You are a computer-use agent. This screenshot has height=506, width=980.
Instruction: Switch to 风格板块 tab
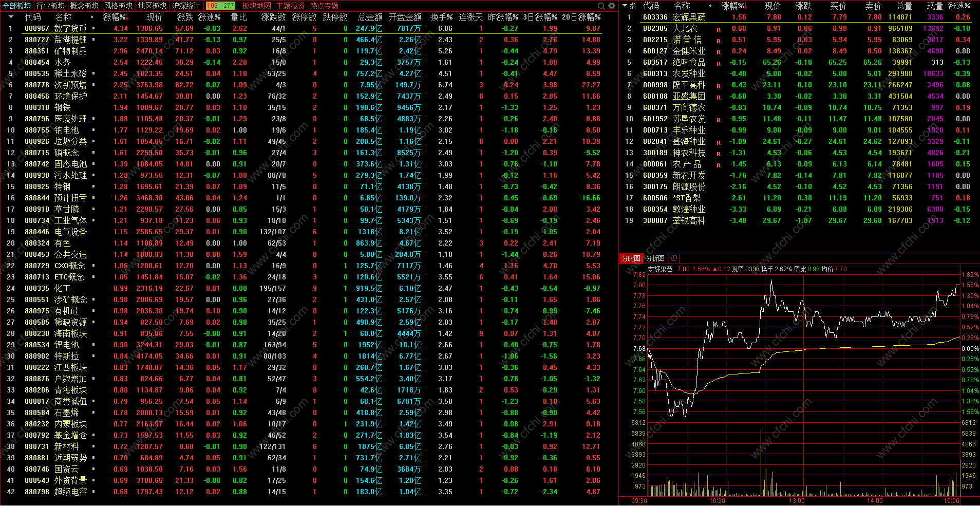click(119, 6)
